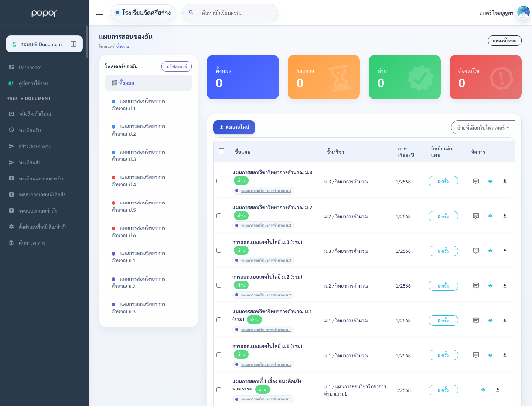The width and height of the screenshot is (532, 406).
Task: Check row แผนการสอนวิชาวิทยาการคำนวณ ม.3
Action: tap(219, 181)
